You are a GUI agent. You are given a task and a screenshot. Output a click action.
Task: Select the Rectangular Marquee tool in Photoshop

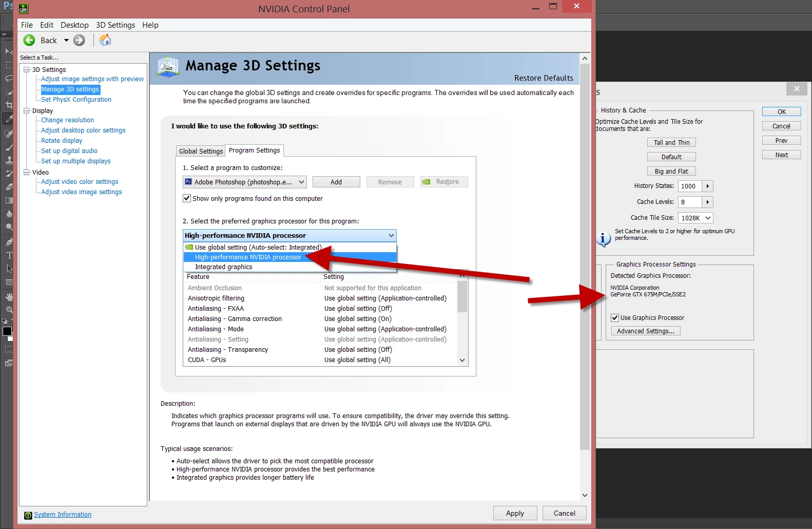(x=9, y=65)
